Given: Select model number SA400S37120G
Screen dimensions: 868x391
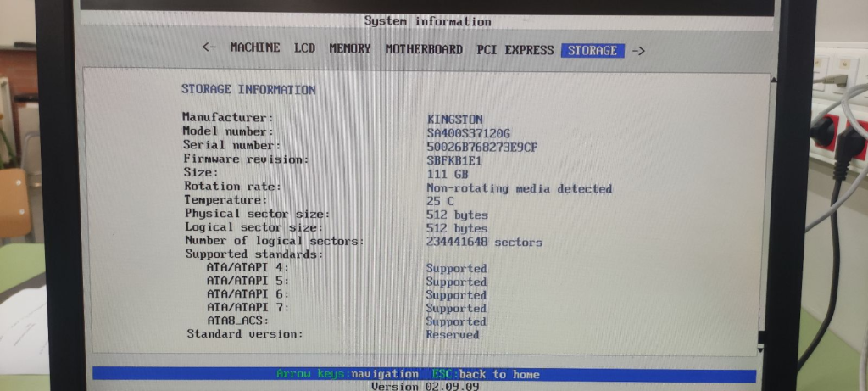Looking at the screenshot, I should click(x=468, y=133).
